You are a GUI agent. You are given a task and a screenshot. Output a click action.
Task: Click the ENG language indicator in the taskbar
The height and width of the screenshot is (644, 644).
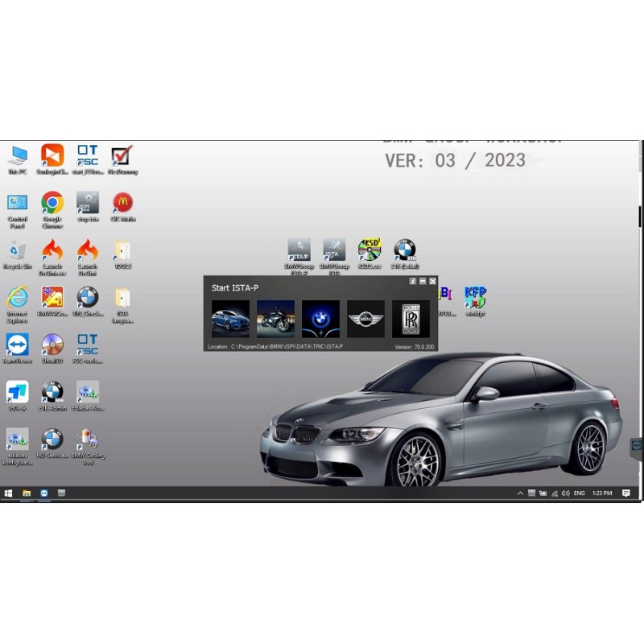(578, 492)
